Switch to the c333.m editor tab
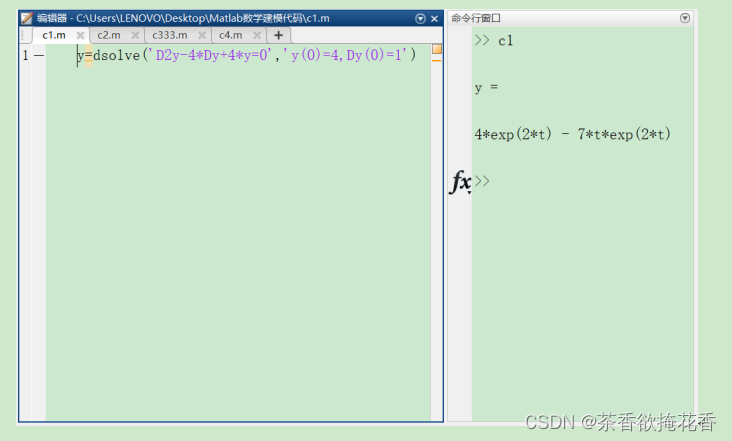Viewport: 732px width, 441px height. point(169,35)
